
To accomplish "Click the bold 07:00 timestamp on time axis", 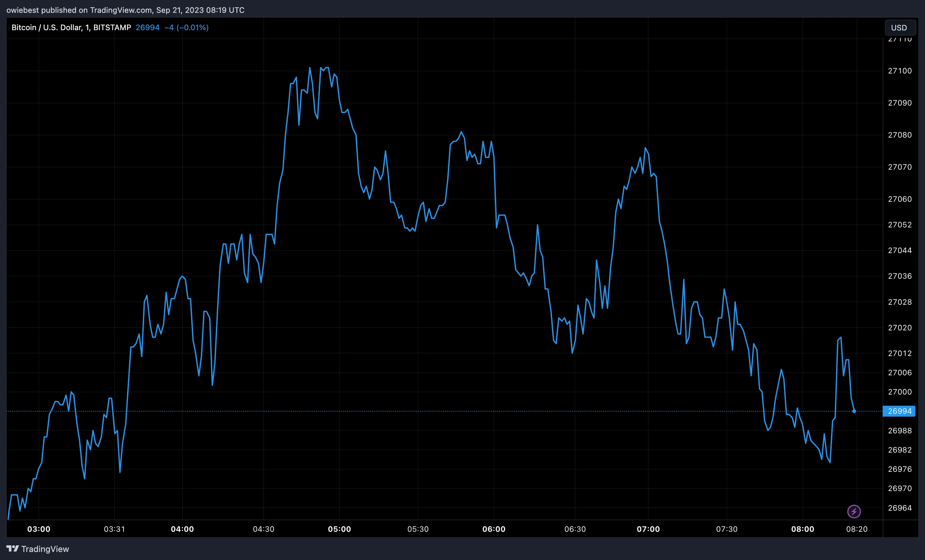I will tap(649, 529).
